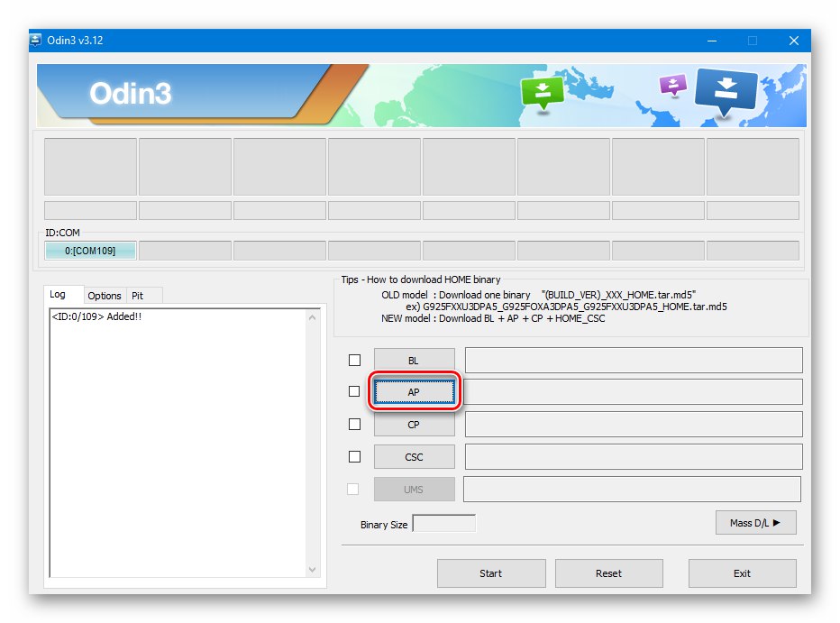The width and height of the screenshot is (840, 623).
Task: Click the 'NEW model : Download BL + AP' line
Action: tap(493, 318)
